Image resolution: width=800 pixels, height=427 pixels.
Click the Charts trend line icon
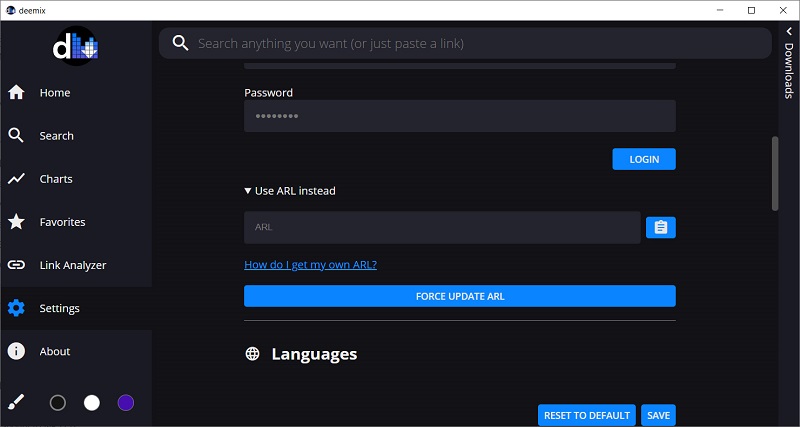pos(16,179)
